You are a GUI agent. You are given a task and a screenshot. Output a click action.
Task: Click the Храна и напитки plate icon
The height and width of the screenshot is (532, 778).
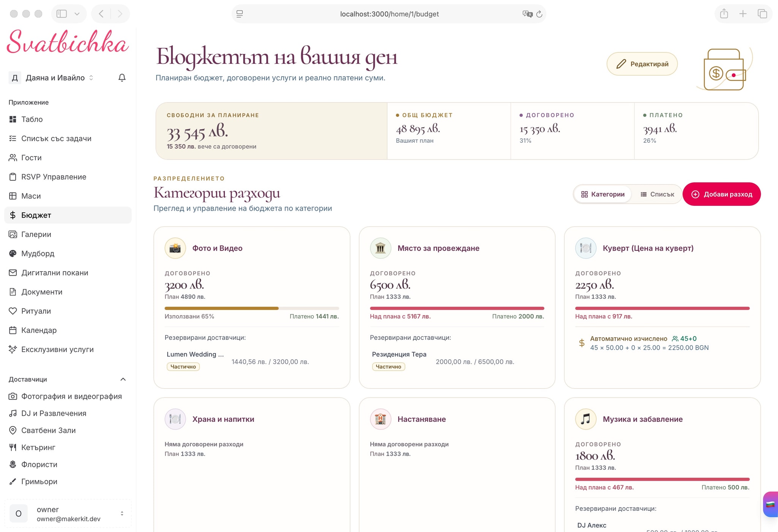pos(175,419)
